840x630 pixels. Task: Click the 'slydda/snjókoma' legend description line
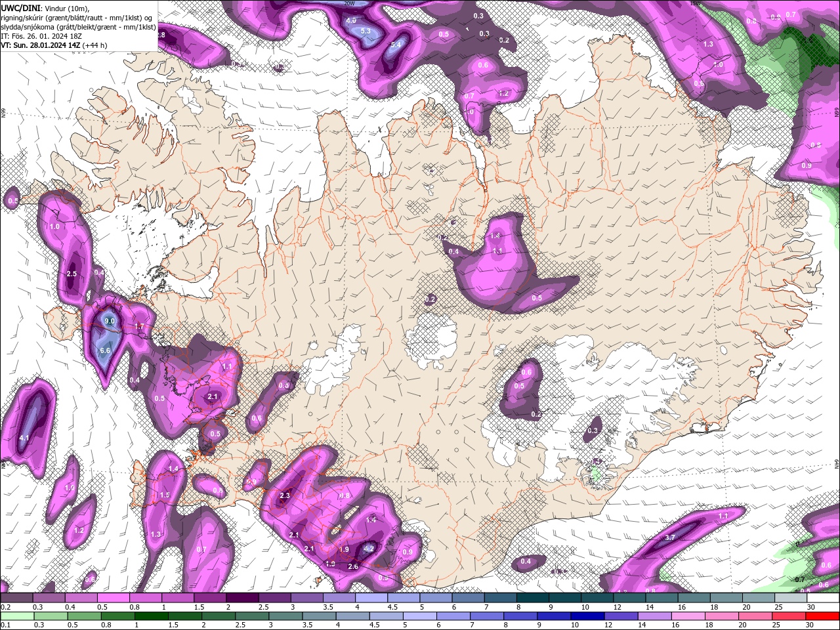coord(79,27)
